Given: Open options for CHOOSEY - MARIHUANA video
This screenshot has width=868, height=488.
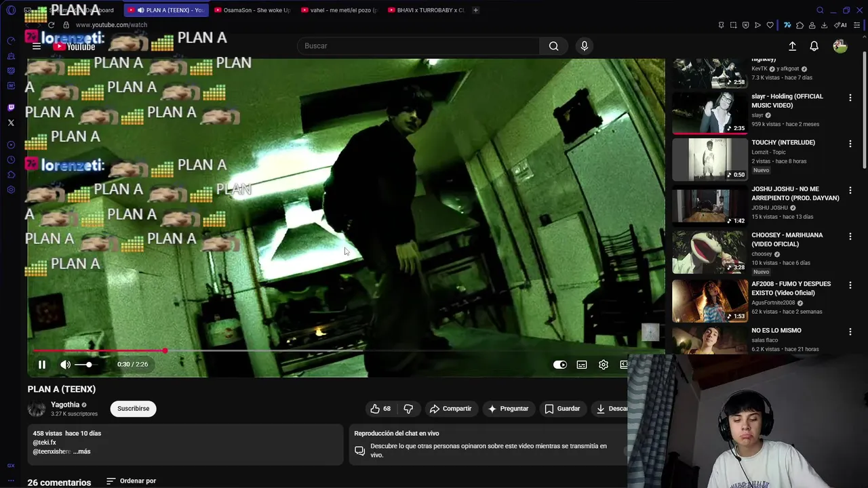Looking at the screenshot, I should click(x=850, y=237).
